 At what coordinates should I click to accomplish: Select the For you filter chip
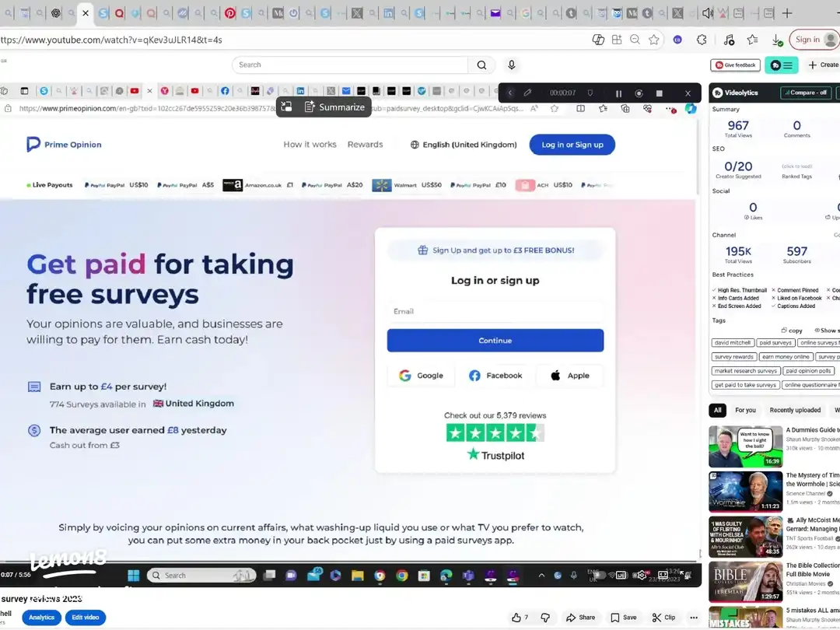(x=745, y=411)
